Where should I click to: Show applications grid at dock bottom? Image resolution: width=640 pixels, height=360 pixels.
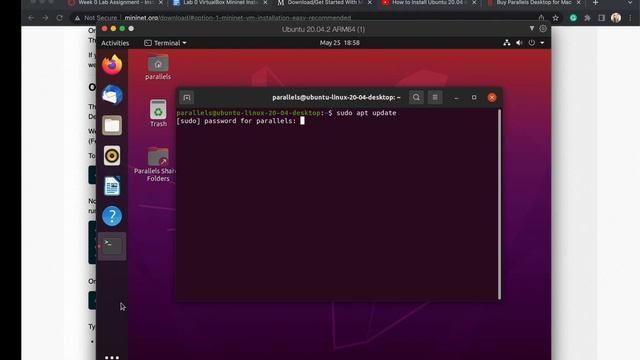pos(112,357)
